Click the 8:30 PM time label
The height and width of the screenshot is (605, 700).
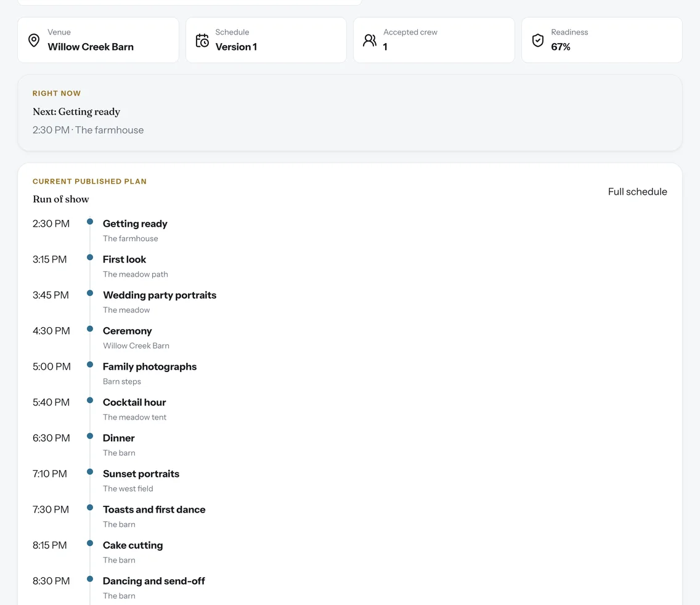(x=51, y=581)
